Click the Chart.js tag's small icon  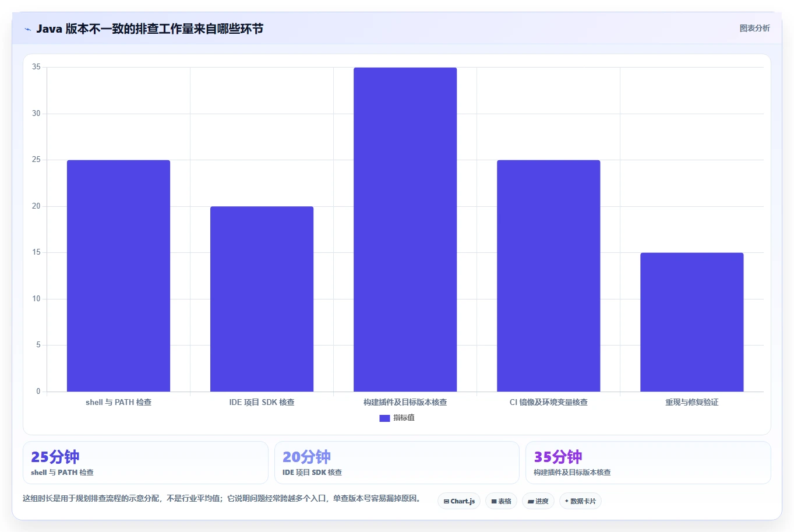pyautogui.click(x=446, y=502)
